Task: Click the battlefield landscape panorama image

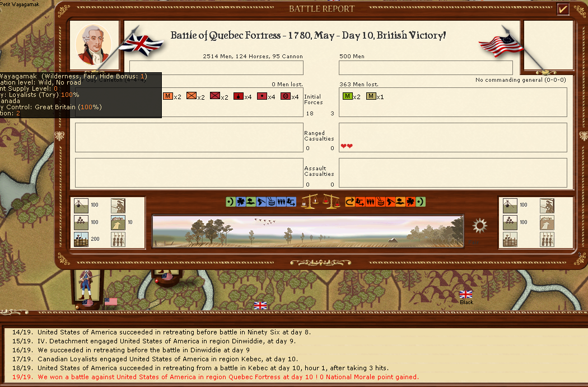Action: [x=307, y=231]
